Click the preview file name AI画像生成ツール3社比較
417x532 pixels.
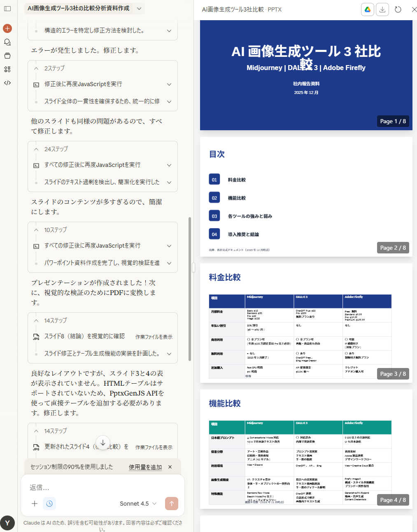tap(233, 9)
